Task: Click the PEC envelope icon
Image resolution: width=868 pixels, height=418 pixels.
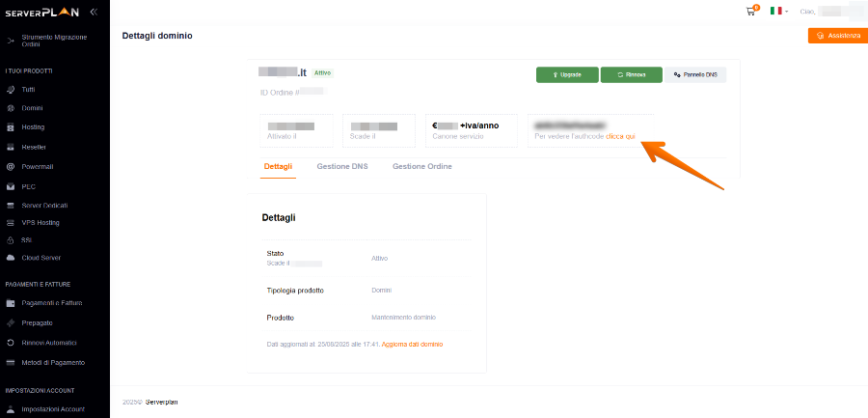Action: pyautogui.click(x=11, y=186)
